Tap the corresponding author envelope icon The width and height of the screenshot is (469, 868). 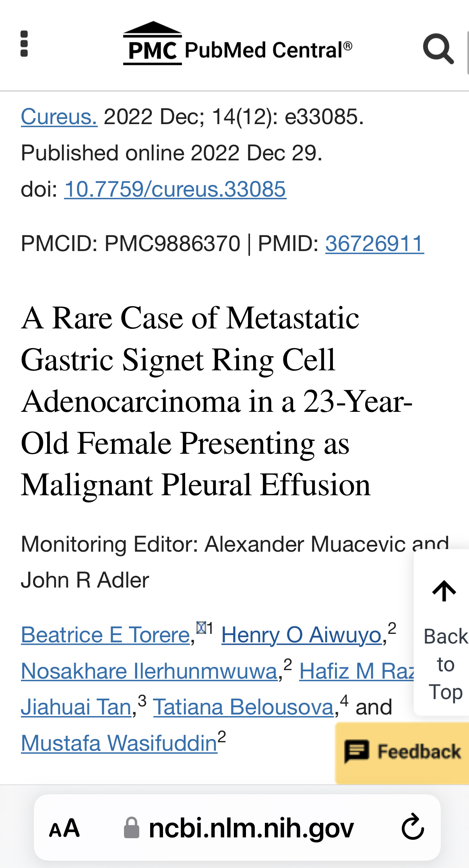click(201, 627)
